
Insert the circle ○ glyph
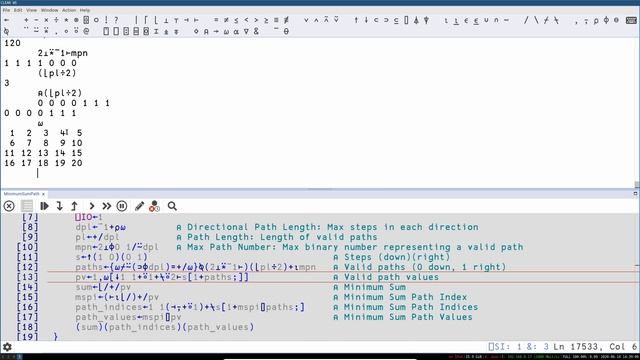pyautogui.click(x=96, y=20)
